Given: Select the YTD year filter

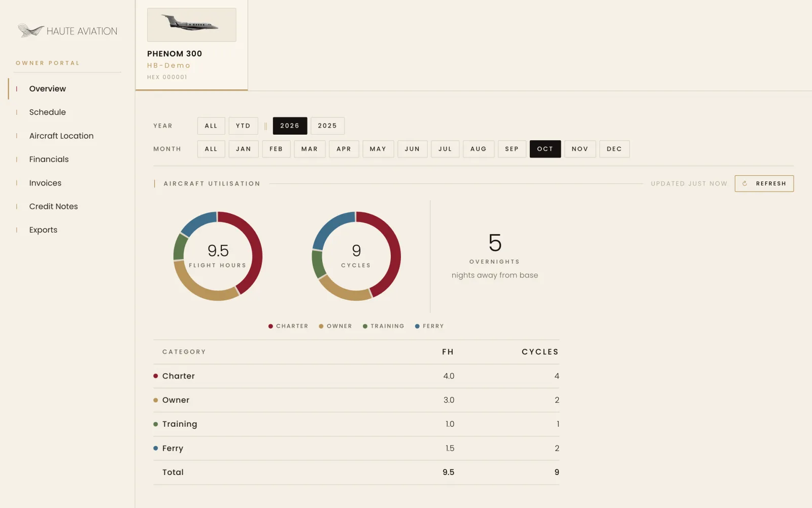Looking at the screenshot, I should pos(243,126).
